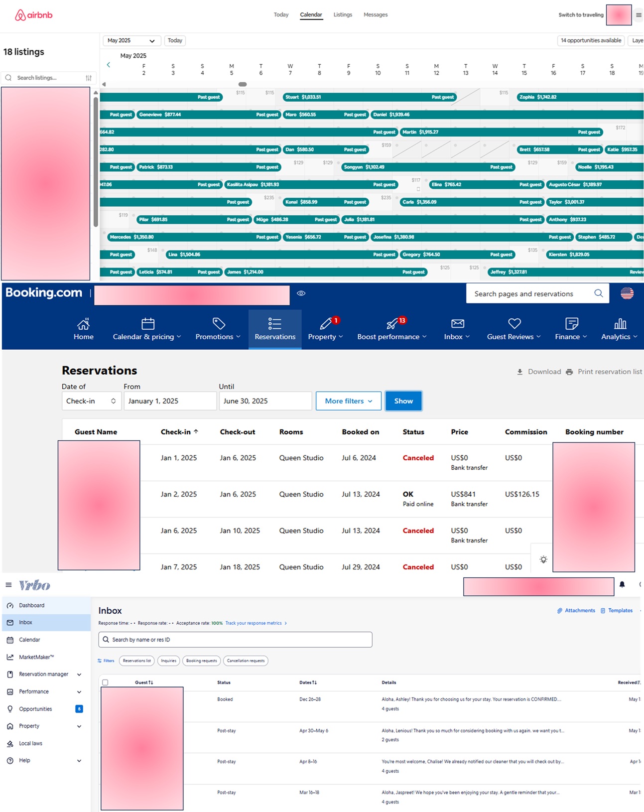
Task: Open the Airbnb Messages tab
Action: pos(376,15)
